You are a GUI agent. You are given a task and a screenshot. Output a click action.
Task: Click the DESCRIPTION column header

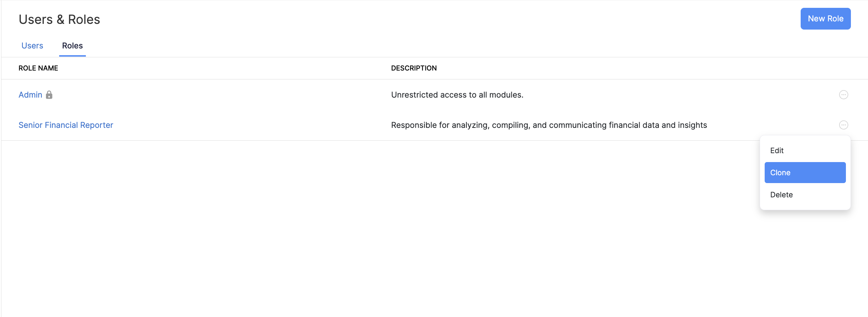(x=414, y=68)
